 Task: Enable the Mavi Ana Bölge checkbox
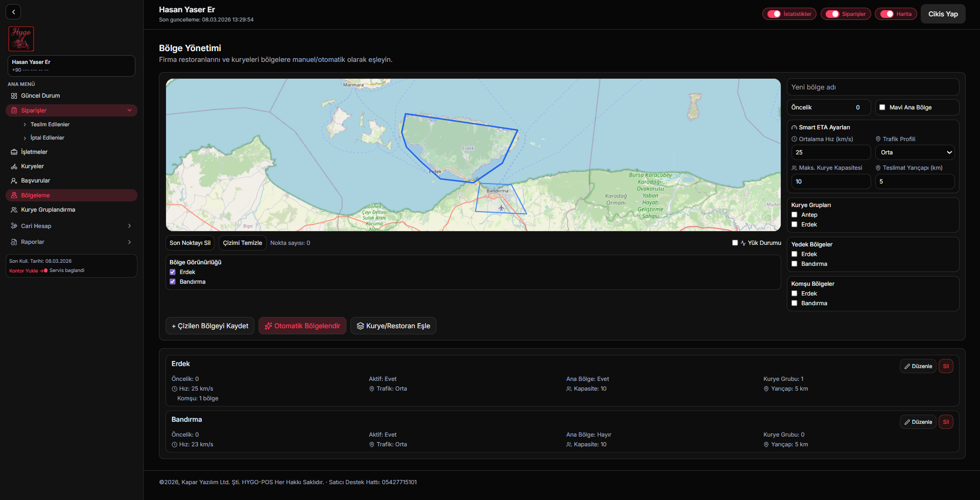[882, 107]
